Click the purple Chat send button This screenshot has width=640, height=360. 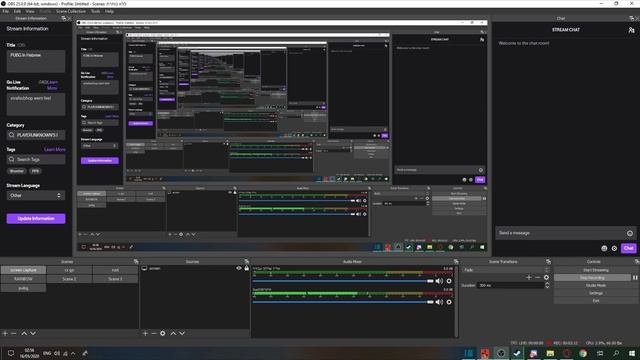pyautogui.click(x=629, y=248)
